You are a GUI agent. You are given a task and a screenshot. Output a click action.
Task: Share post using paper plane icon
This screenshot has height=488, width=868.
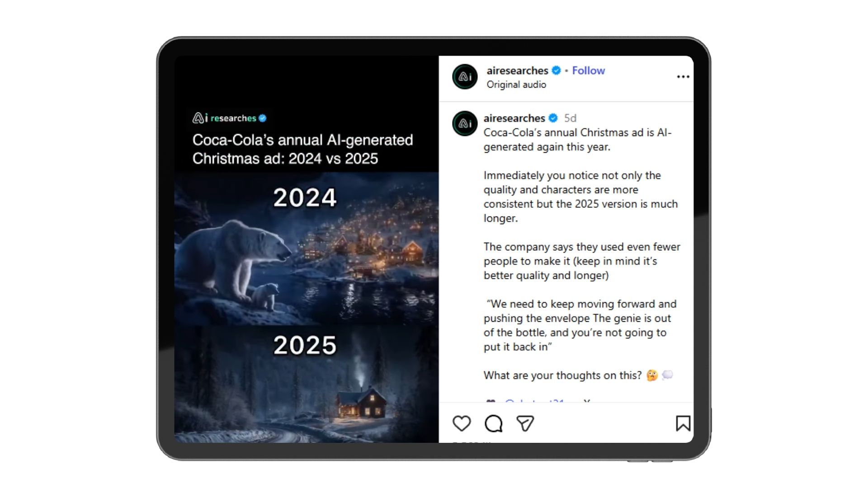525,423
